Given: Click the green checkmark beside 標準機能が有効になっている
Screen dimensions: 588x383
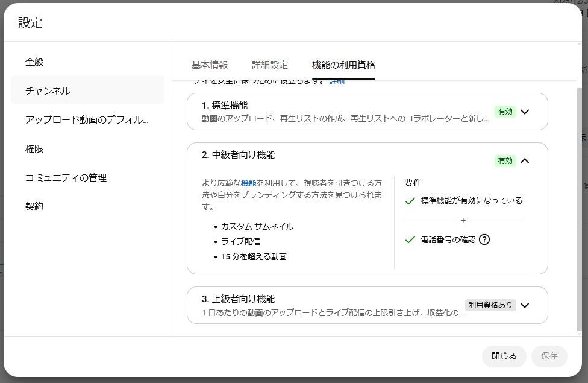Looking at the screenshot, I should [x=410, y=201].
